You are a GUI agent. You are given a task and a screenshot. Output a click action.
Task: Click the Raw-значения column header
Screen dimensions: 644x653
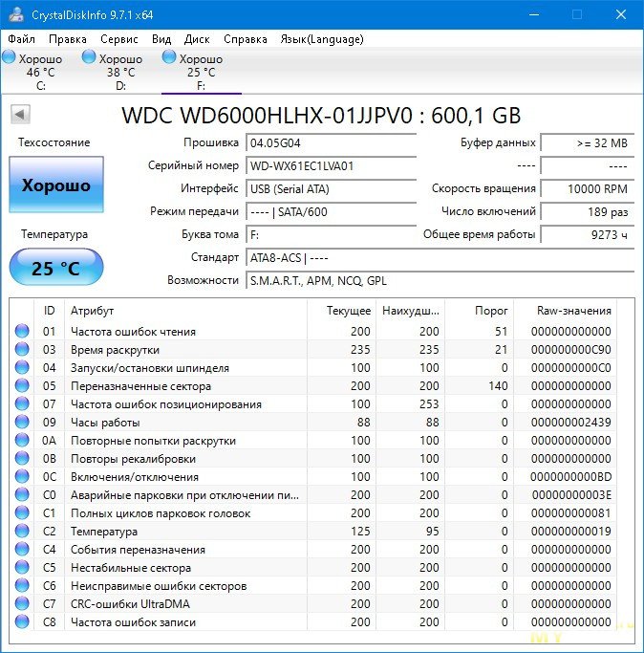pos(574,311)
